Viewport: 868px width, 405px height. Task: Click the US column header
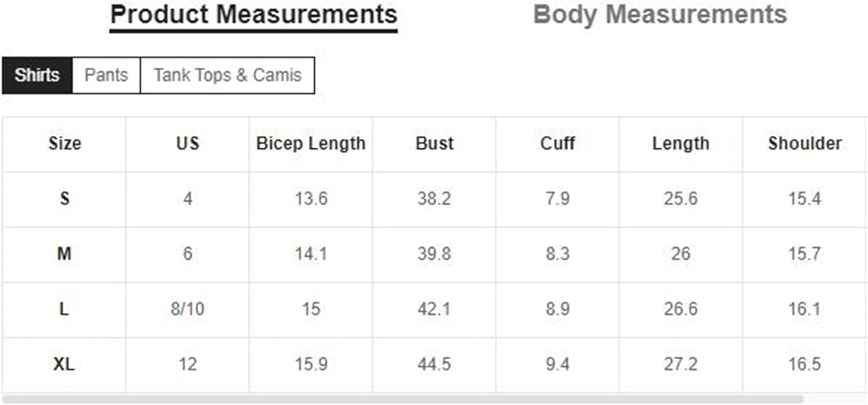tap(187, 143)
